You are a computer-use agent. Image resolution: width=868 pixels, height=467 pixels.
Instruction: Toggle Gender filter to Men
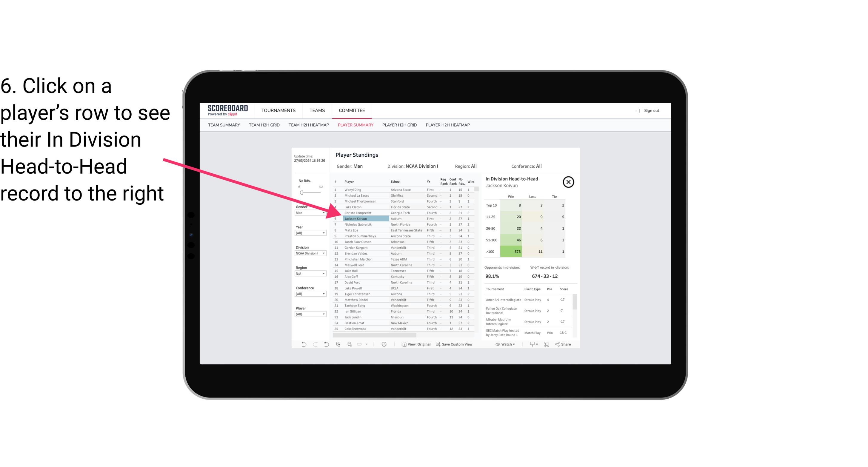click(308, 212)
